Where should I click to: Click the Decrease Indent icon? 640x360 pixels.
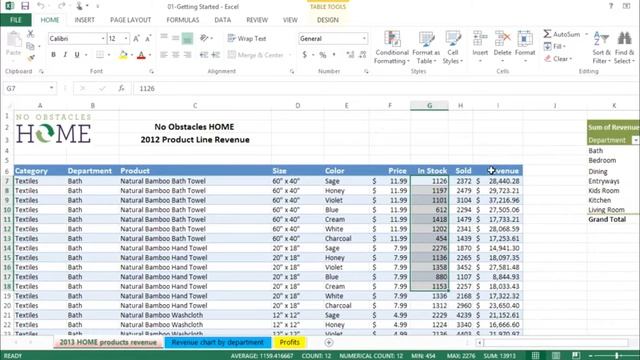[204, 55]
